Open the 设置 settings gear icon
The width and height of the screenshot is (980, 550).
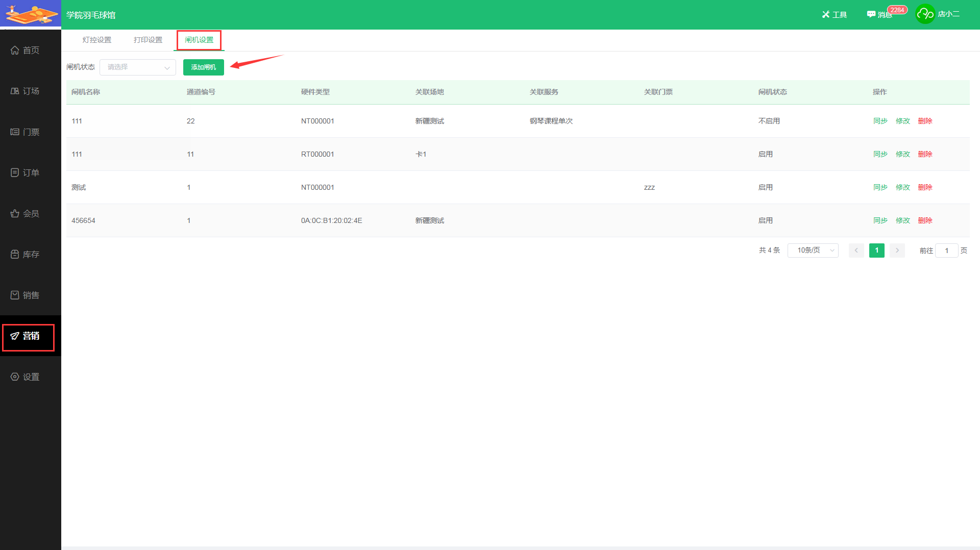coord(15,377)
